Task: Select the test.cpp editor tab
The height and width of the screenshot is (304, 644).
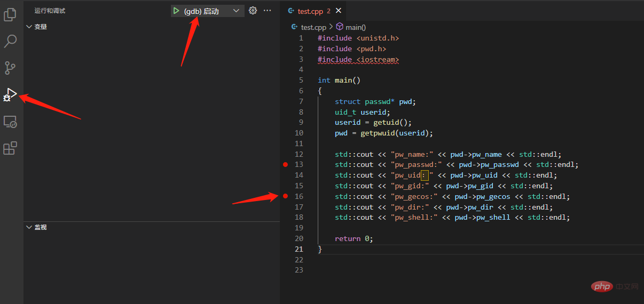Action: coord(310,11)
